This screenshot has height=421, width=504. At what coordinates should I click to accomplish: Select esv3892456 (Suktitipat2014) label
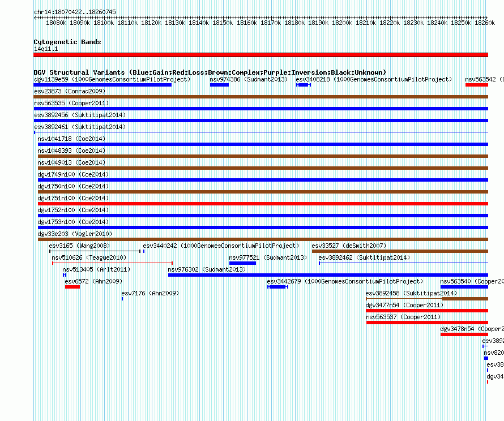[80, 115]
